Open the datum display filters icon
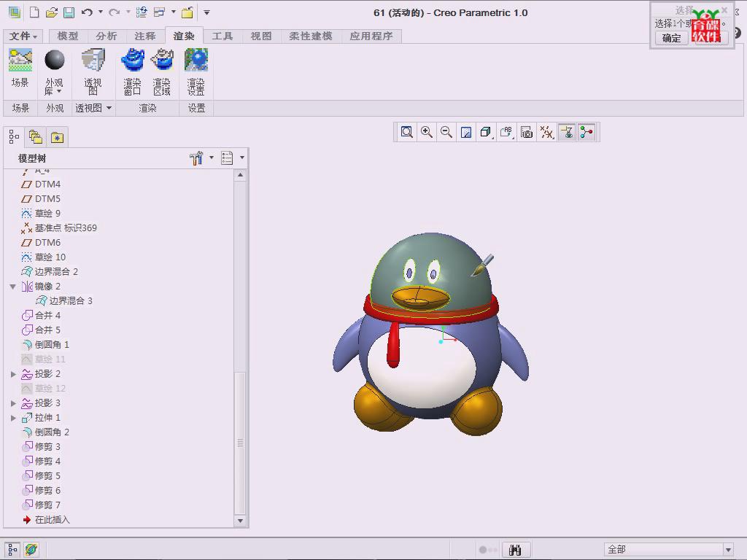 click(x=546, y=132)
